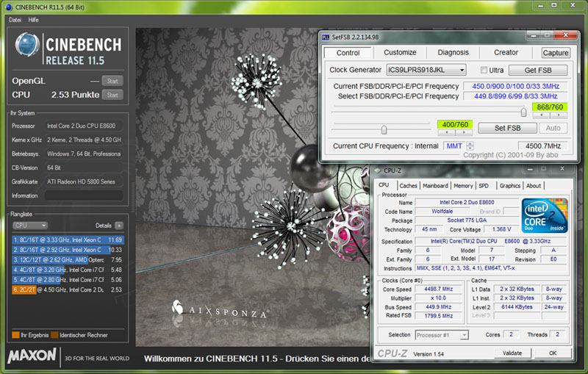Click the Code Name value Wolfdale
This screenshot has height=374, width=588.
[442, 212]
